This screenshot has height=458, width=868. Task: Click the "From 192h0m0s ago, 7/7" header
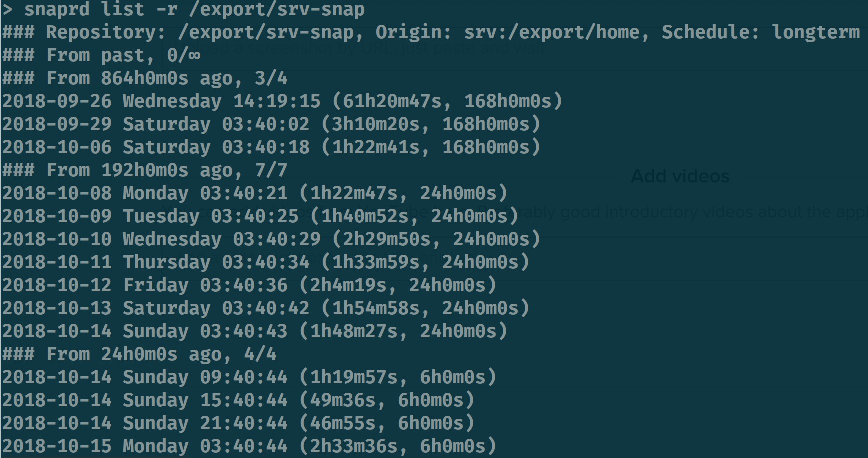(x=145, y=170)
